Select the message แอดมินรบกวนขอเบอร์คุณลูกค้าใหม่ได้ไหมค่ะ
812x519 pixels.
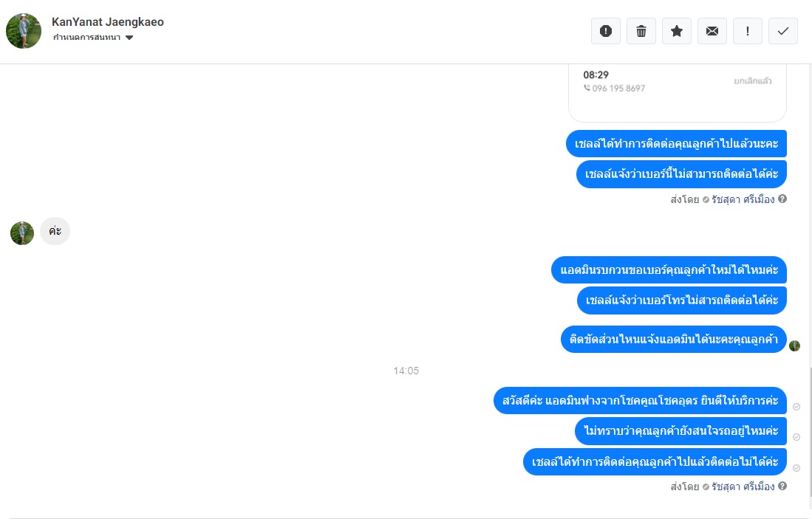[x=669, y=269]
